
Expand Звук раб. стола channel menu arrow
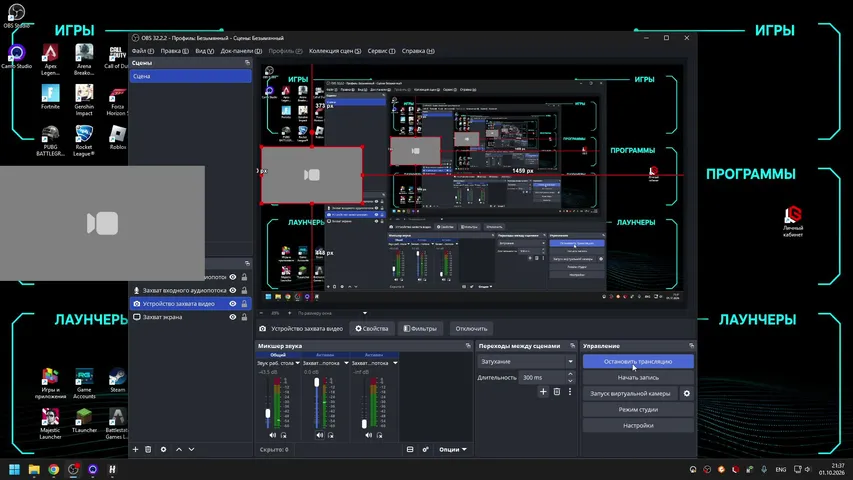tap(298, 363)
